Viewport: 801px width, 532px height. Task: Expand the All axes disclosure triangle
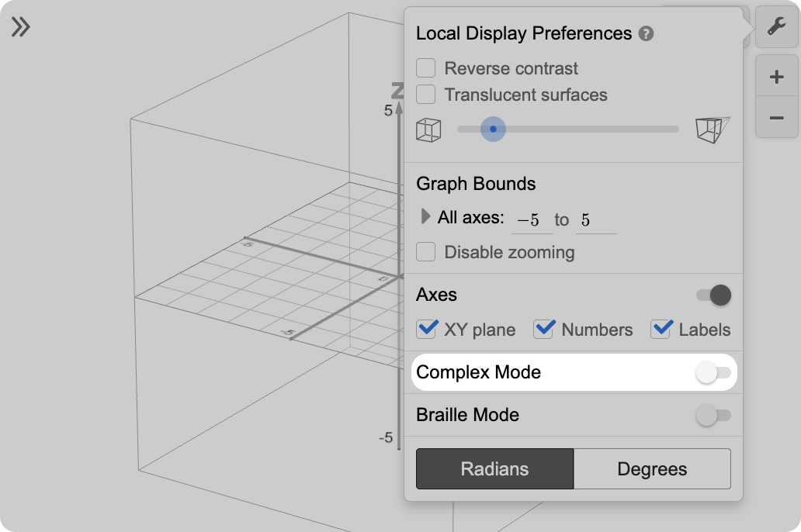coord(425,217)
